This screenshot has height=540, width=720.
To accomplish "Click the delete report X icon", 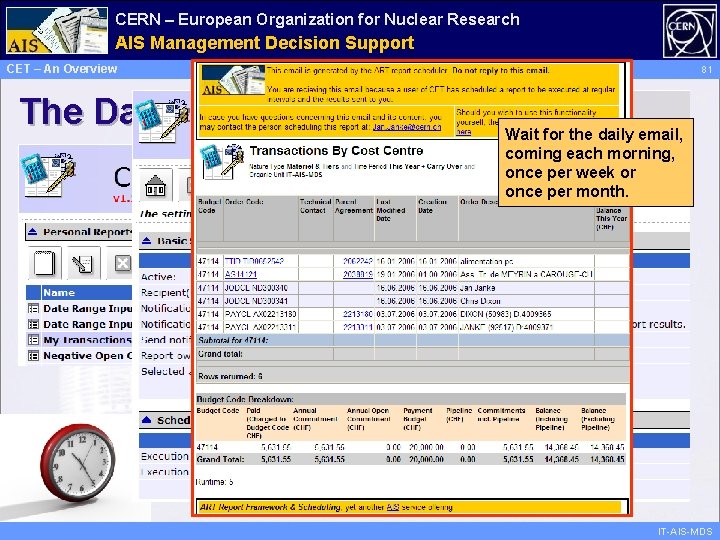I will tap(122, 263).
